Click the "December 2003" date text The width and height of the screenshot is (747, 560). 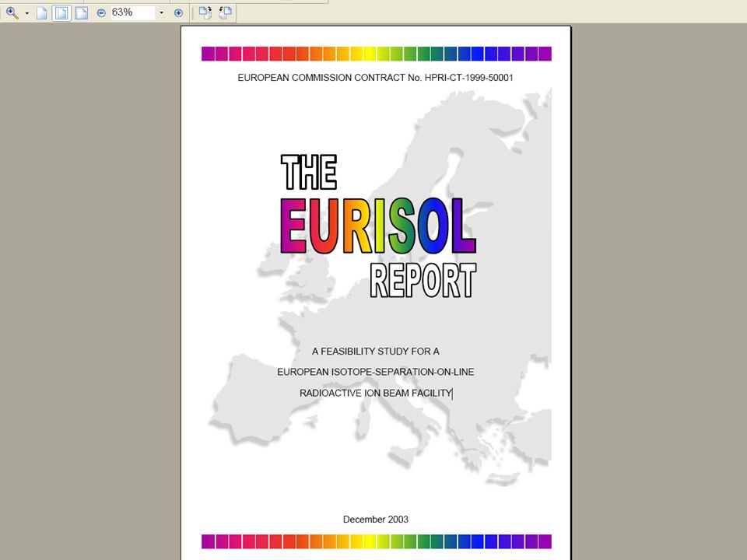coord(375,520)
